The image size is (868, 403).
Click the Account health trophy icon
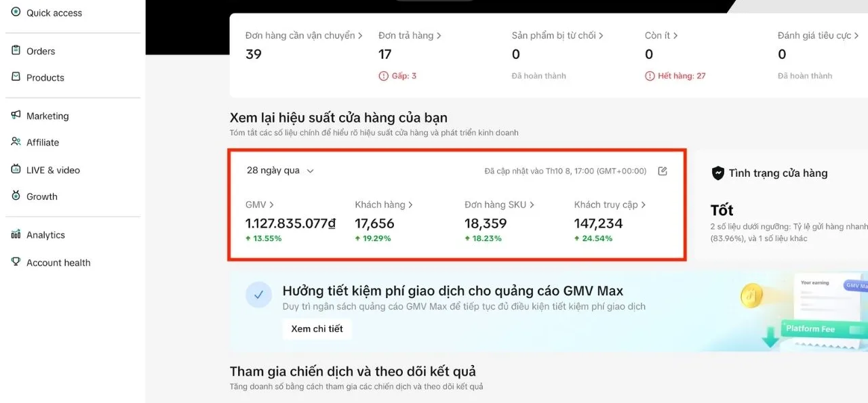(16, 261)
